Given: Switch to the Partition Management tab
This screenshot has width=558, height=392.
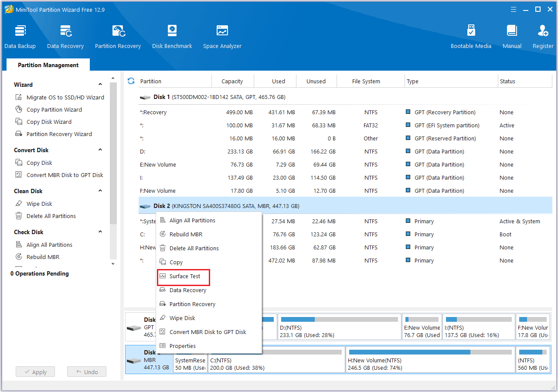Looking at the screenshot, I should tap(48, 65).
